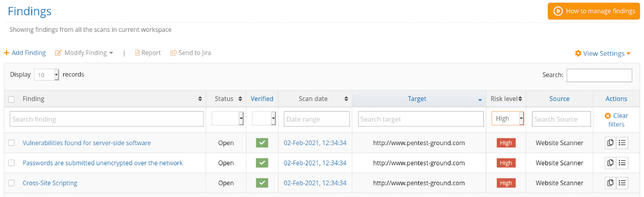Open details list icon for Cross-Site Scripting row
Viewport: 644px width, 197px height.
(x=622, y=183)
